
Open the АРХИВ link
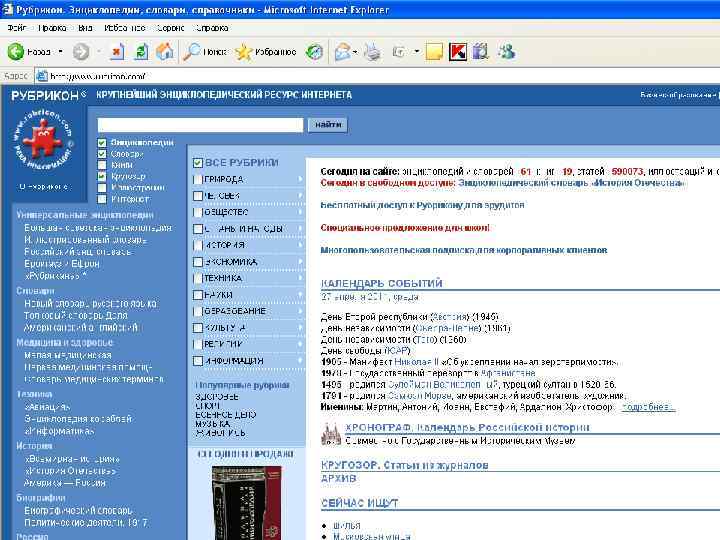(x=338, y=478)
